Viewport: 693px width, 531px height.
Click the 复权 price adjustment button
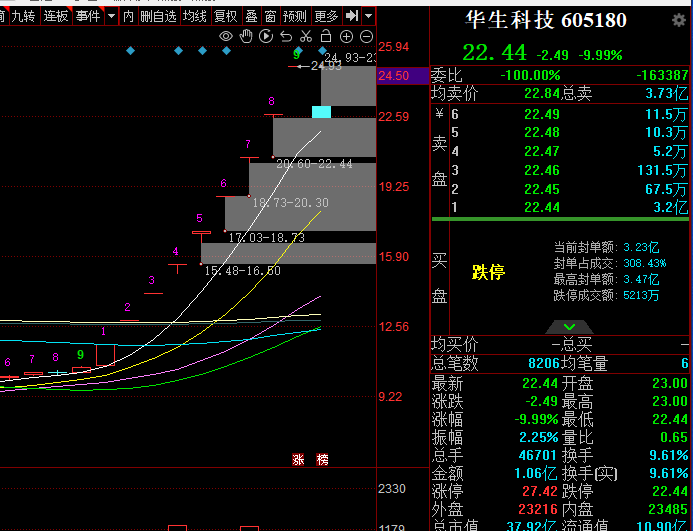click(x=226, y=16)
